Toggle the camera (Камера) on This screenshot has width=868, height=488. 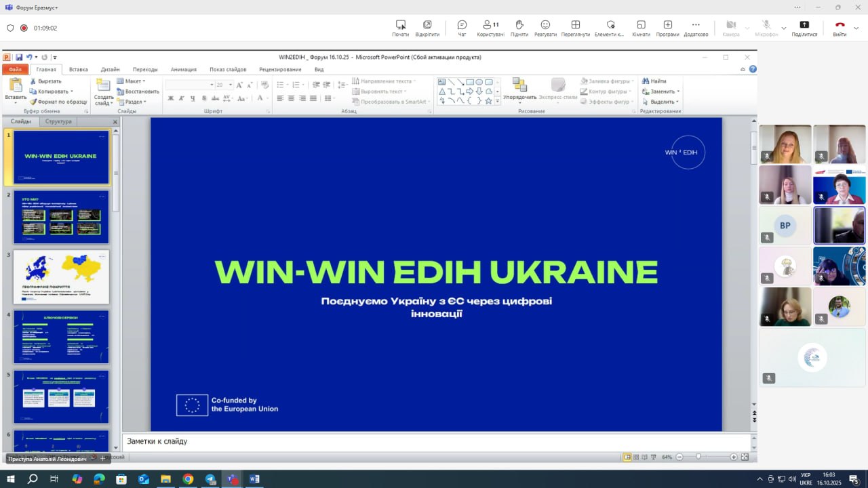pos(730,28)
